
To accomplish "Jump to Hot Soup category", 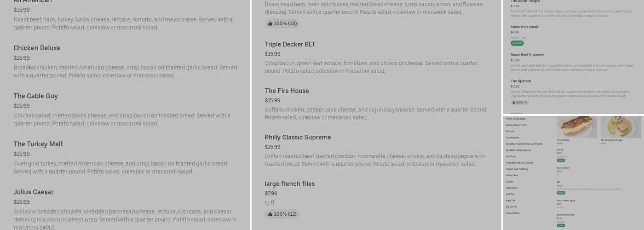I will 511,156.
